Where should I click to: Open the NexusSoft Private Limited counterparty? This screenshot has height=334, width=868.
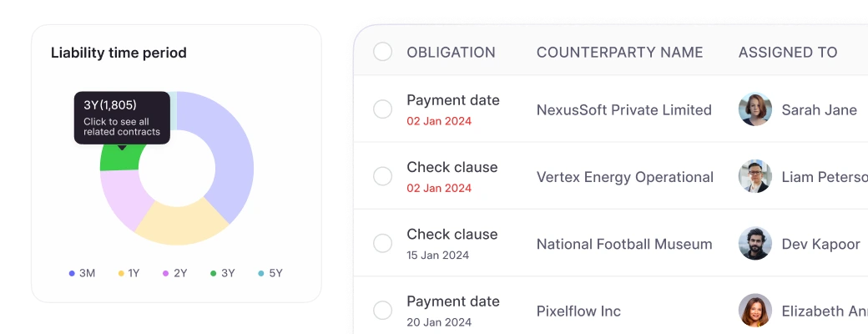point(623,109)
